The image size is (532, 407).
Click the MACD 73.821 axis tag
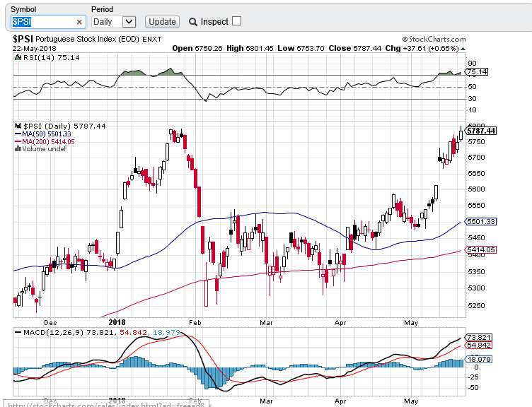pos(478,338)
